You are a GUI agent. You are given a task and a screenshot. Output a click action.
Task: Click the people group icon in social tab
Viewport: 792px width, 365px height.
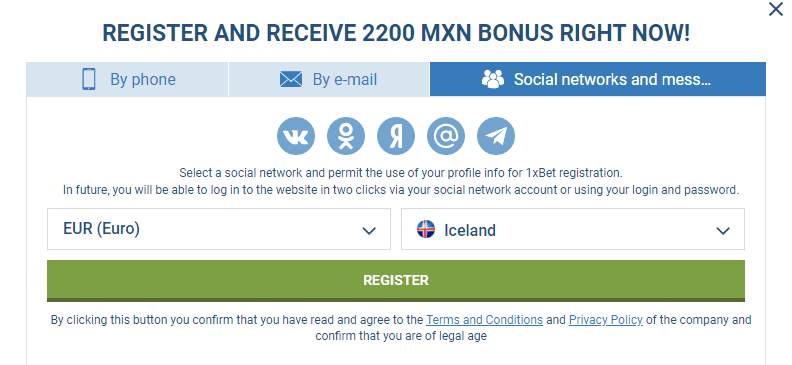(492, 79)
